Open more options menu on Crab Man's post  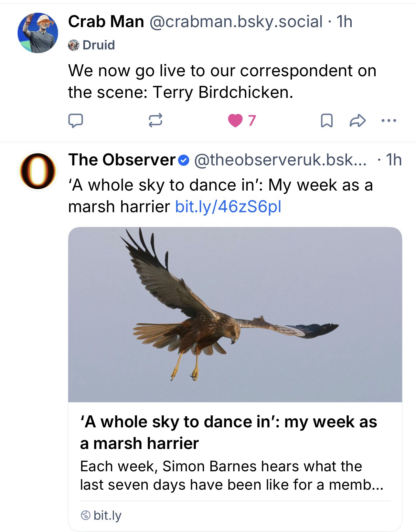(388, 121)
